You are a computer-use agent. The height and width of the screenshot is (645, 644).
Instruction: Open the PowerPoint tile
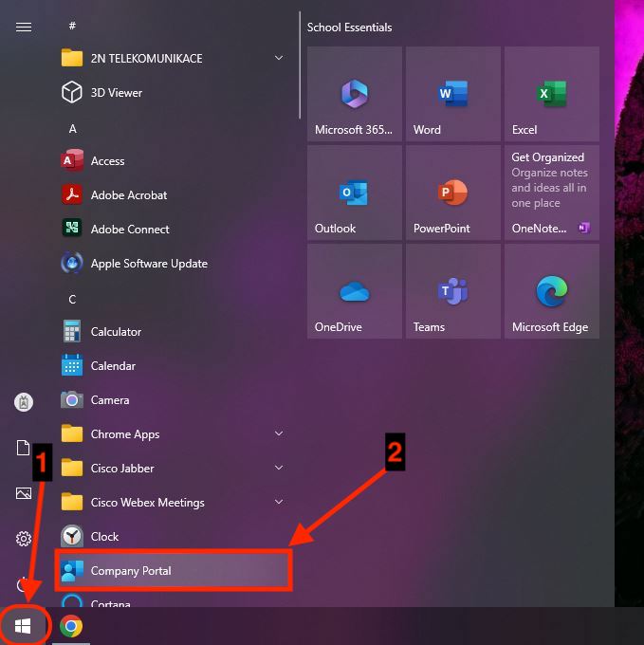pos(453,193)
